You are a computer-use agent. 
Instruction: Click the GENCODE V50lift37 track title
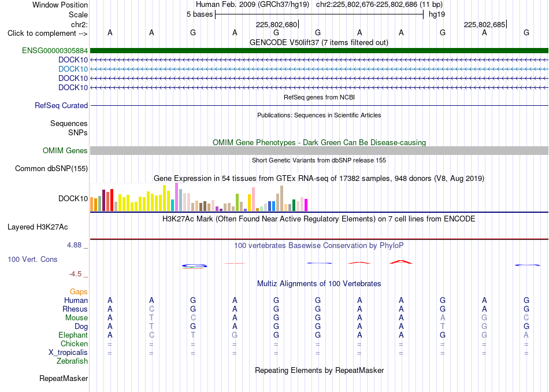319,42
